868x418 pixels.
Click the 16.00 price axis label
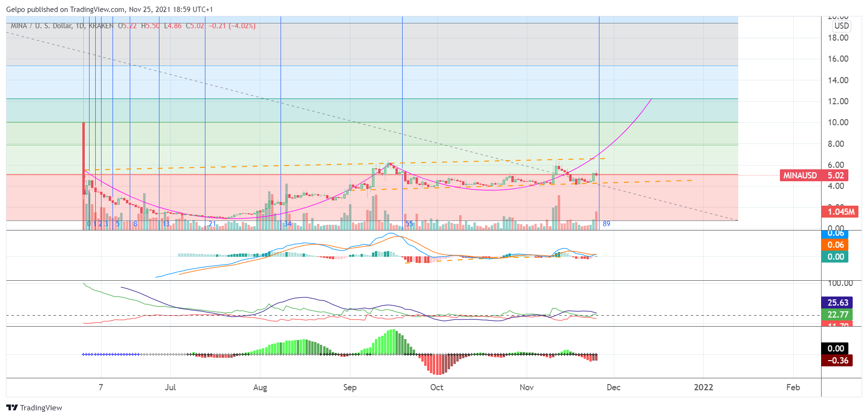pyautogui.click(x=838, y=59)
